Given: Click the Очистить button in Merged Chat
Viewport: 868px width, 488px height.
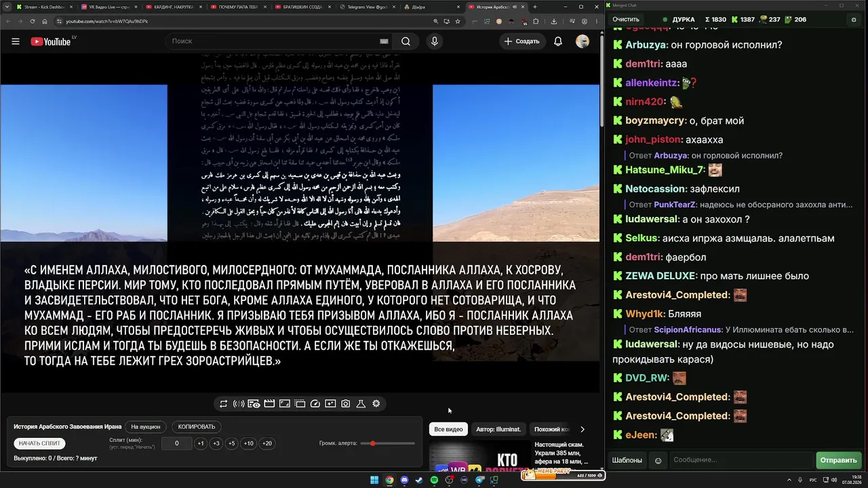Looking at the screenshot, I should click(626, 20).
